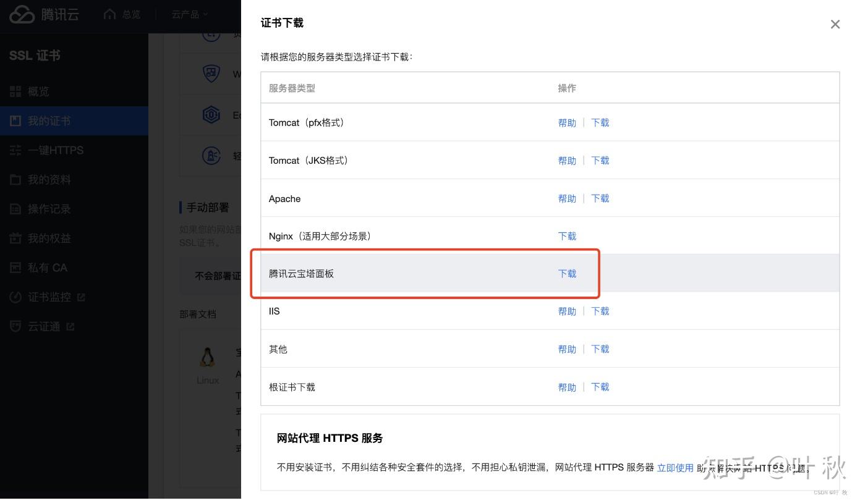
Task: Click the Nginx（适用大部分场景）row label
Action: tap(320, 236)
